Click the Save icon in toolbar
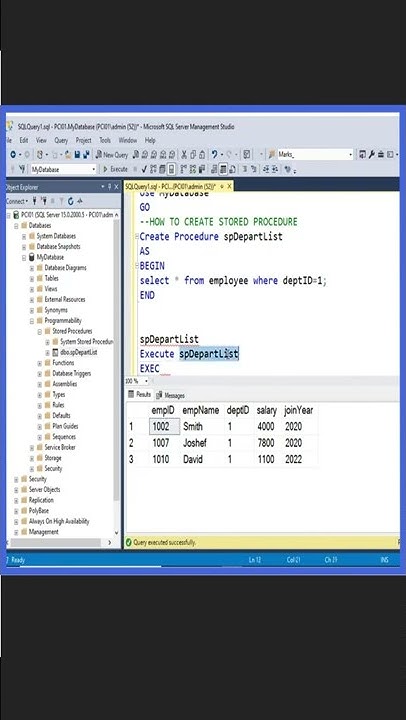 pos(77,155)
